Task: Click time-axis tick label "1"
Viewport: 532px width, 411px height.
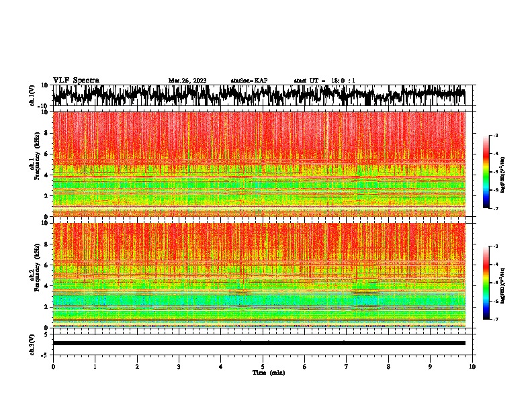Action: coord(95,367)
